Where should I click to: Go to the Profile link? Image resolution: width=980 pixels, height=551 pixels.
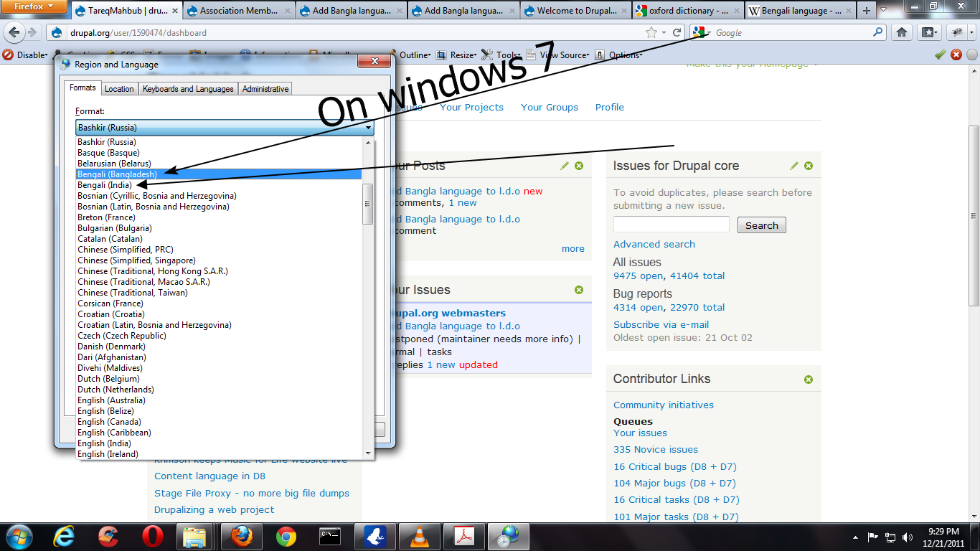coord(610,107)
